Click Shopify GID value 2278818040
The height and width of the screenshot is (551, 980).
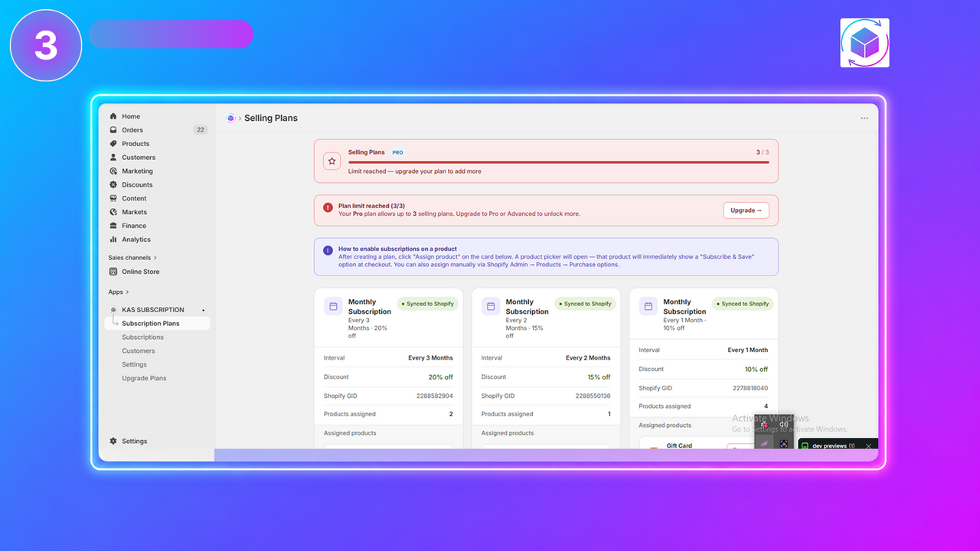[x=750, y=388]
